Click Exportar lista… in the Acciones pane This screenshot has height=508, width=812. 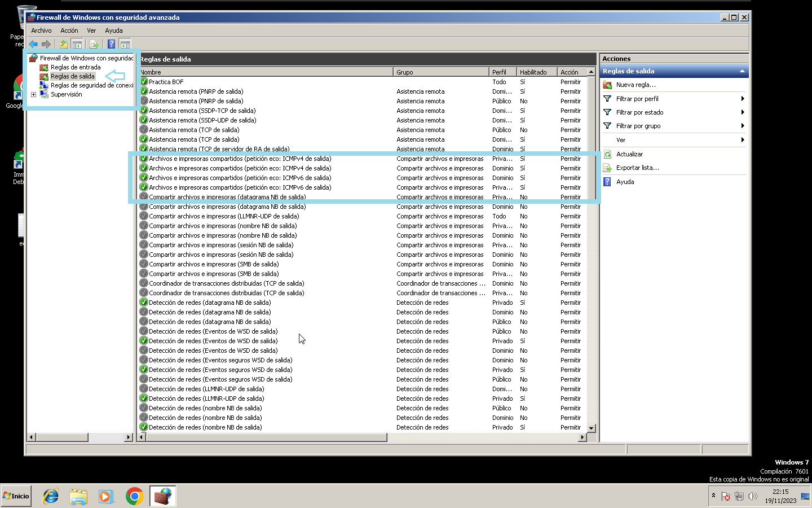pyautogui.click(x=637, y=168)
